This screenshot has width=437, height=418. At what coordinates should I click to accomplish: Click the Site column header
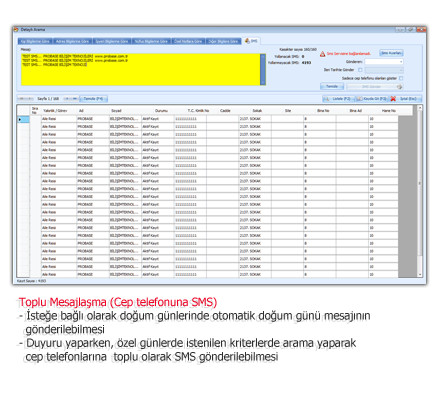coord(288,111)
